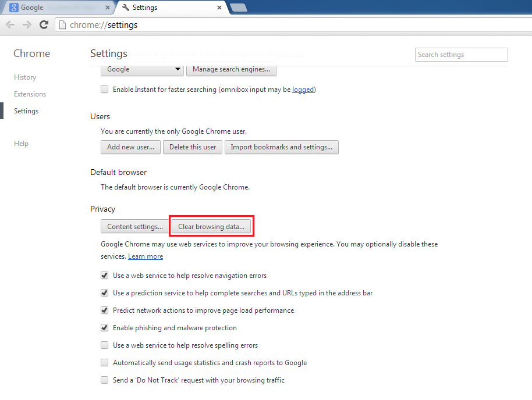Click Add new user button
The image size is (532, 400).
(130, 147)
